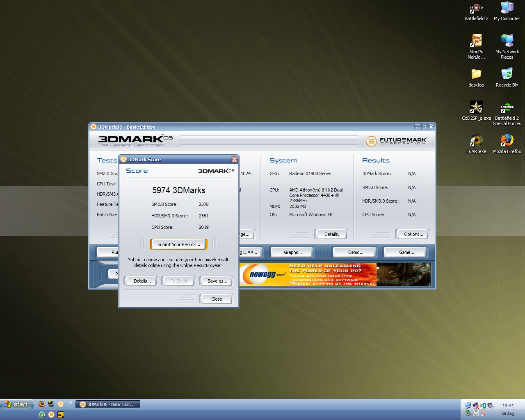Open the desktop folder icon
Image resolution: width=525 pixels, height=420 pixels.
click(476, 78)
